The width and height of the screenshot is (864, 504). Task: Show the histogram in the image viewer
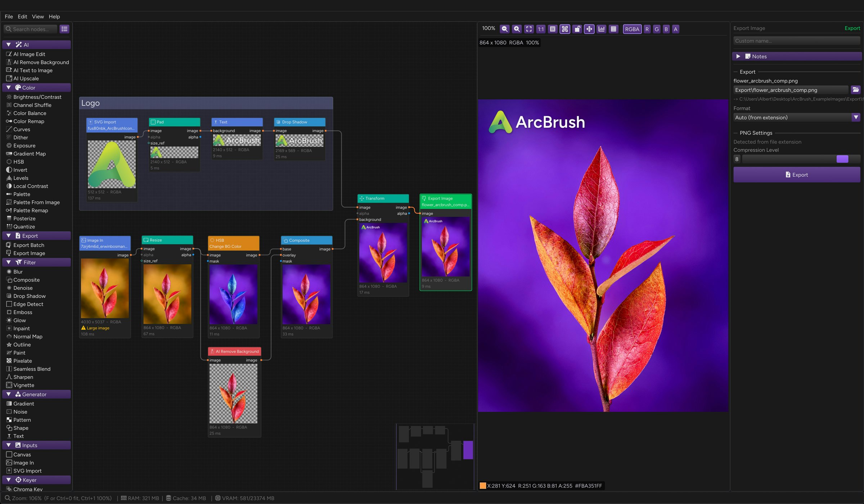(x=602, y=29)
